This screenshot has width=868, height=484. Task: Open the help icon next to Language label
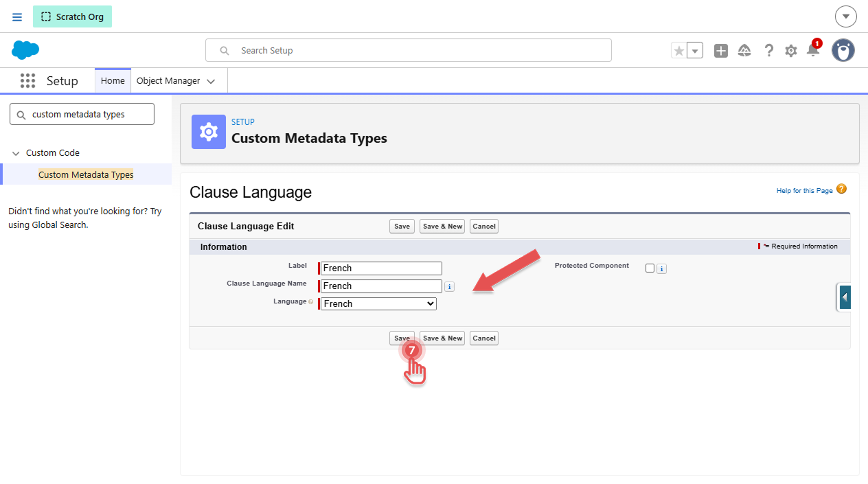[x=311, y=302]
